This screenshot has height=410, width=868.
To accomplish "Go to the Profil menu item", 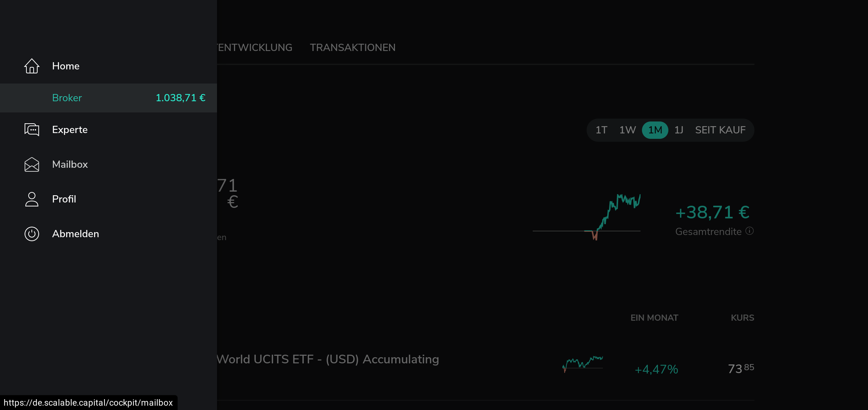I will 64,199.
